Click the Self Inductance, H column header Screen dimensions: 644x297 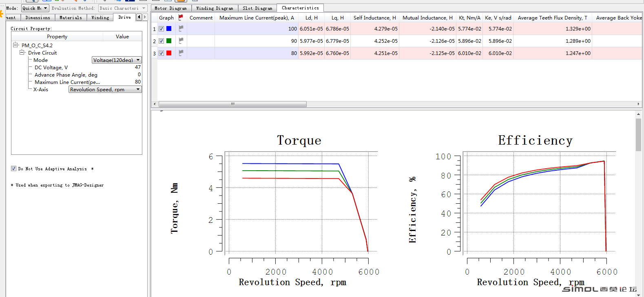(375, 18)
